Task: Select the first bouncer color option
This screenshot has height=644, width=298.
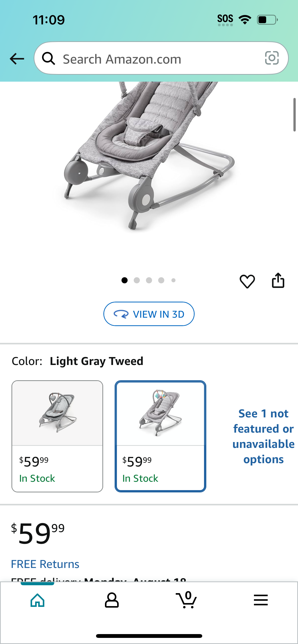Action: 57,436
